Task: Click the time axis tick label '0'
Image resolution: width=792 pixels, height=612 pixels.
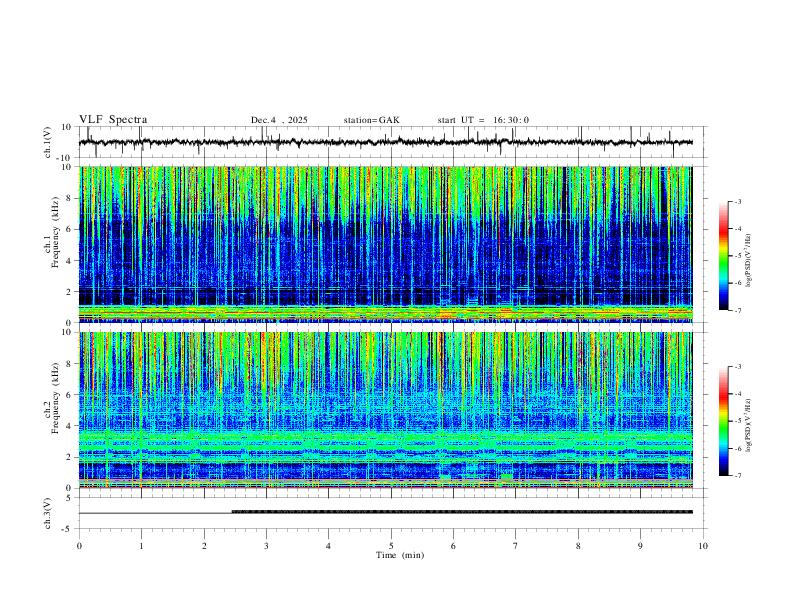Action: 79,546
